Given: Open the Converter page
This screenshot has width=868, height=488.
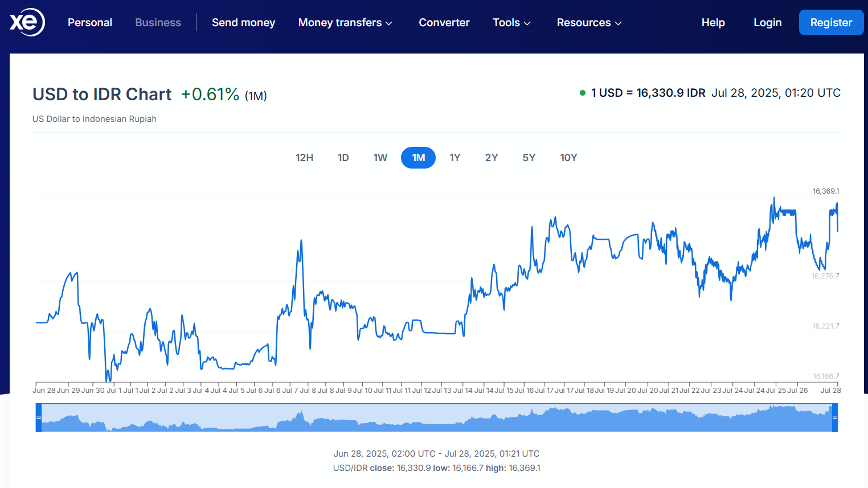Looking at the screenshot, I should [x=444, y=23].
